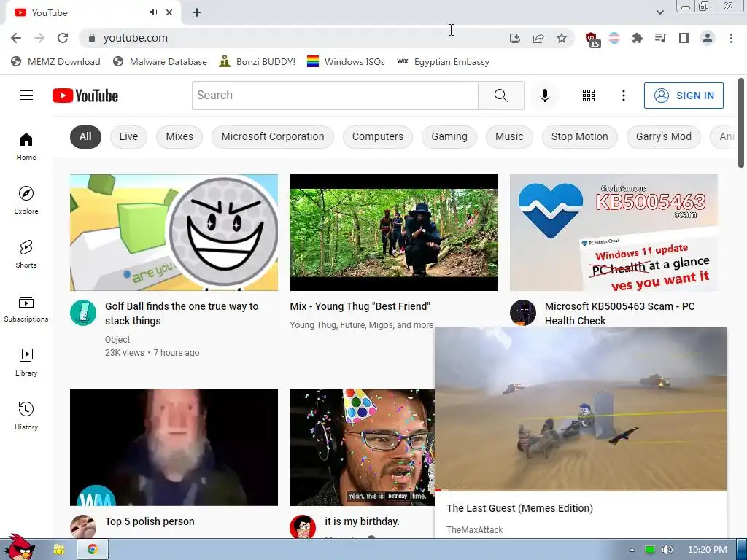The width and height of the screenshot is (747, 560).
Task: Click taskbar volume speaker icon
Action: (667, 550)
